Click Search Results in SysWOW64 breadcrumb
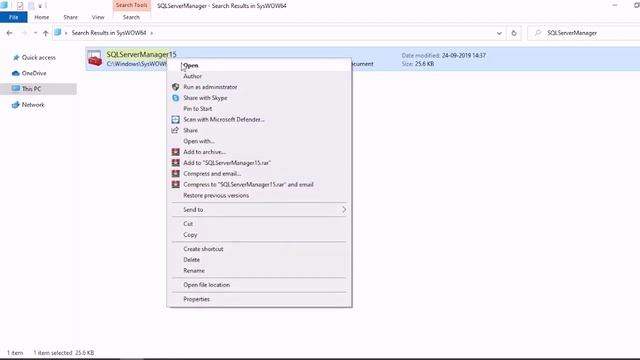 [109, 33]
